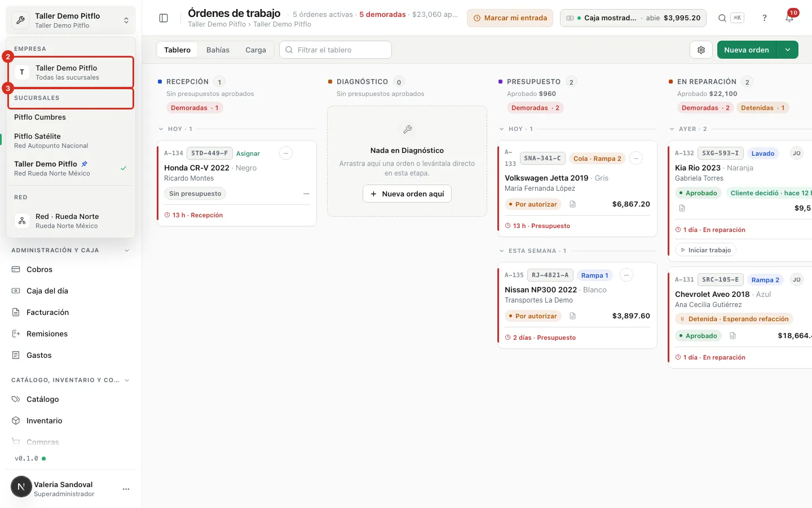Open Caja del día in the sidebar
Image resolution: width=812 pixels, height=508 pixels.
(x=70, y=291)
